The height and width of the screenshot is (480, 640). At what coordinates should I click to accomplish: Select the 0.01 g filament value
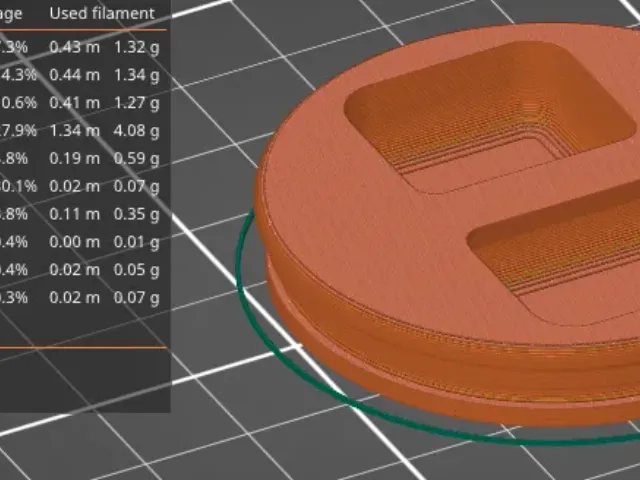(136, 242)
